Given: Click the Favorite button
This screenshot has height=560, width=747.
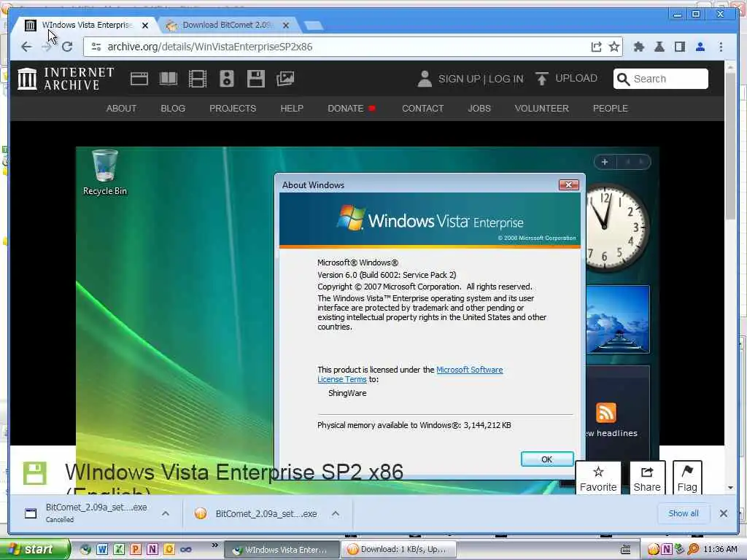Looking at the screenshot, I should tap(598, 478).
